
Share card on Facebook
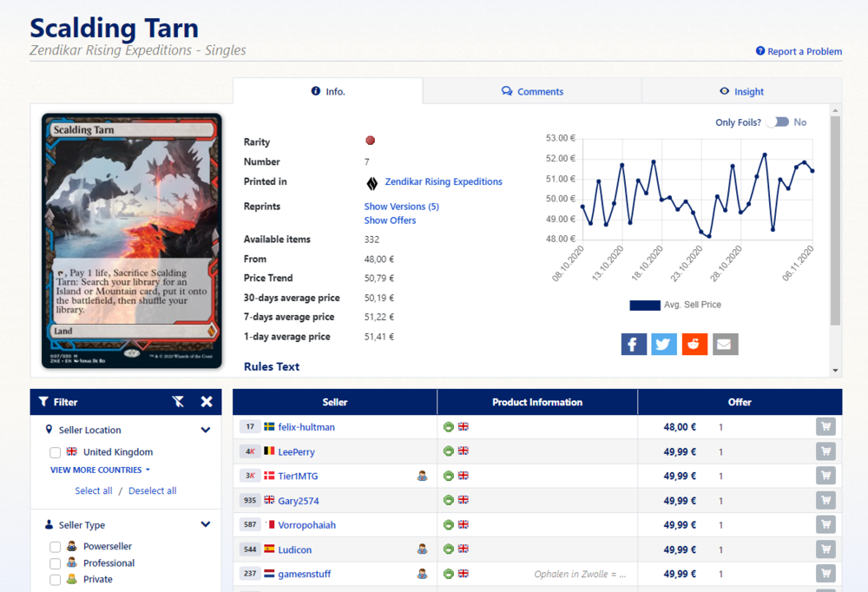tap(634, 345)
